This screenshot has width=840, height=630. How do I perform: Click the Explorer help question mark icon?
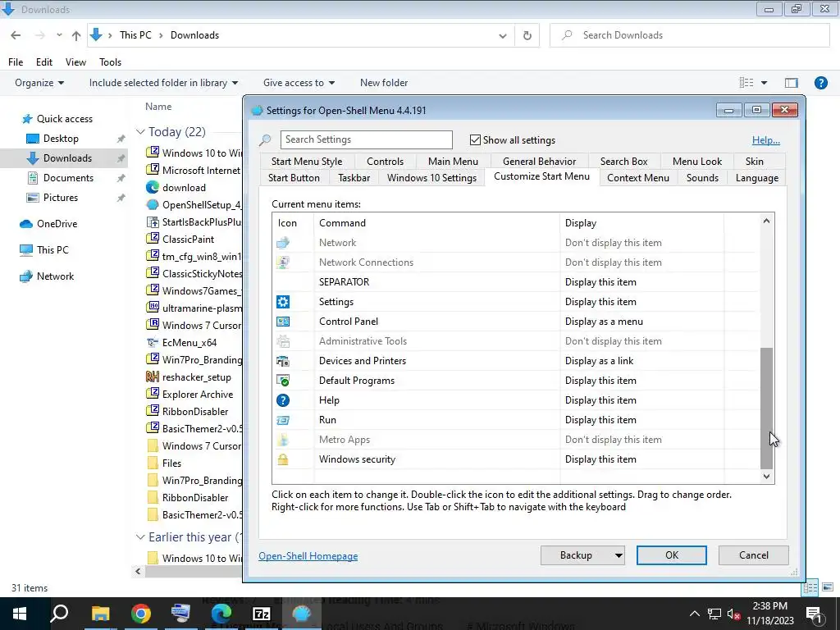pos(820,83)
